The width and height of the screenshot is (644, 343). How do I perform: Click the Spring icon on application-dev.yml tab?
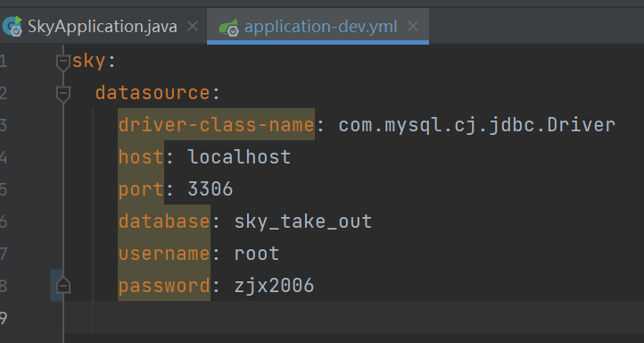pyautogui.click(x=228, y=27)
